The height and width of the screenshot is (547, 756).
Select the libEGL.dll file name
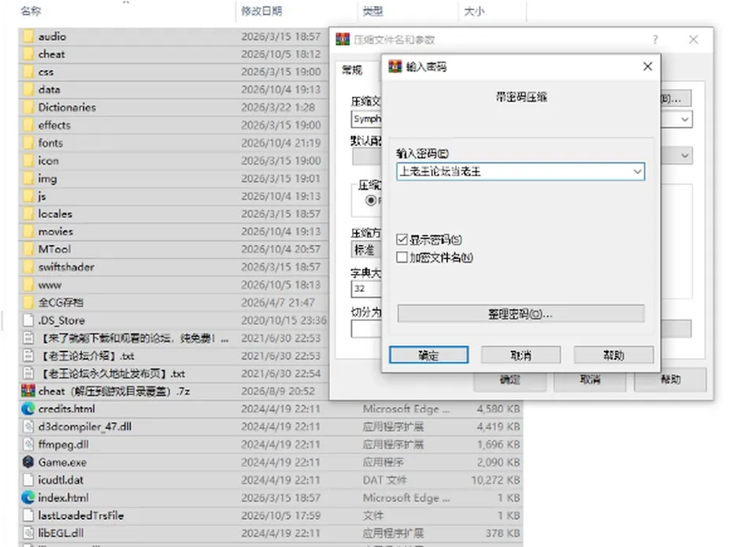point(61,533)
